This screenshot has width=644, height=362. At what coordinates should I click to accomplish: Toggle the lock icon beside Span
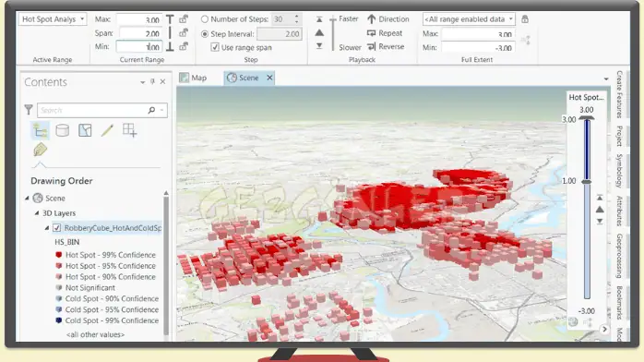[184, 32]
